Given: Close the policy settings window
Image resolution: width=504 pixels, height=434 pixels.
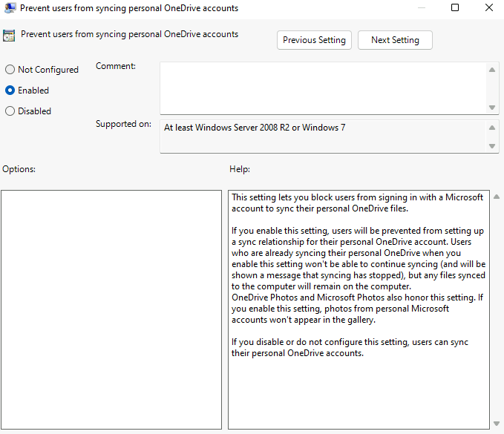Looking at the screenshot, I should point(489,7).
